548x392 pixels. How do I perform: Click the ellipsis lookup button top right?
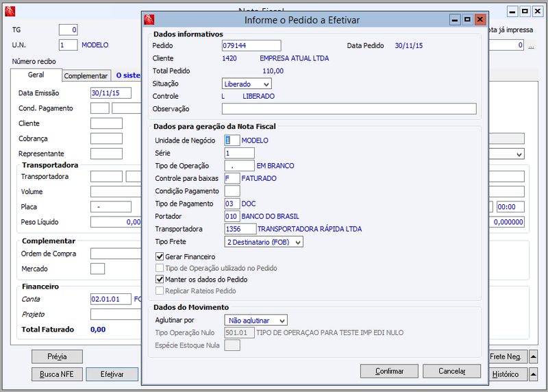coord(532,45)
